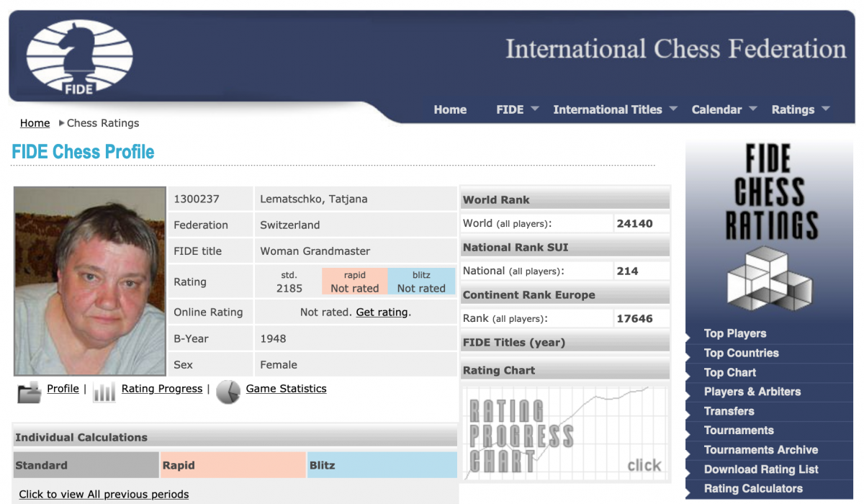Expand the FIDE menu dropdown arrow

tap(535, 109)
